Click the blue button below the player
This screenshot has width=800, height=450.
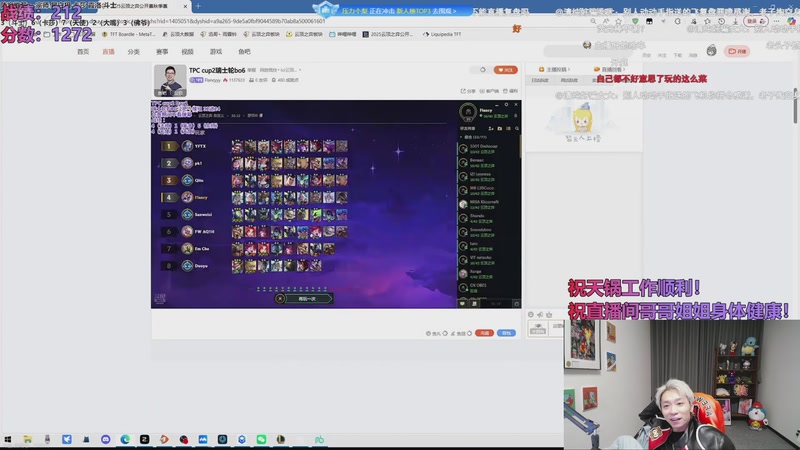coord(506,333)
